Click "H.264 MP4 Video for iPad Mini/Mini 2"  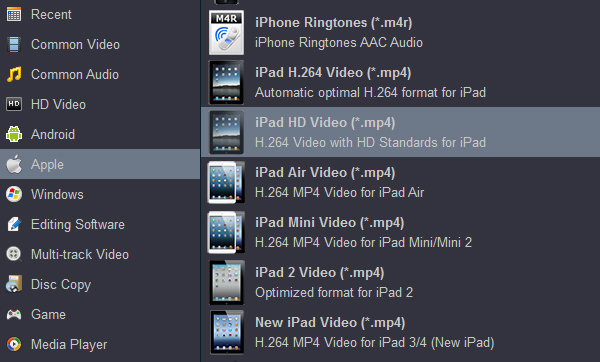coord(364,242)
